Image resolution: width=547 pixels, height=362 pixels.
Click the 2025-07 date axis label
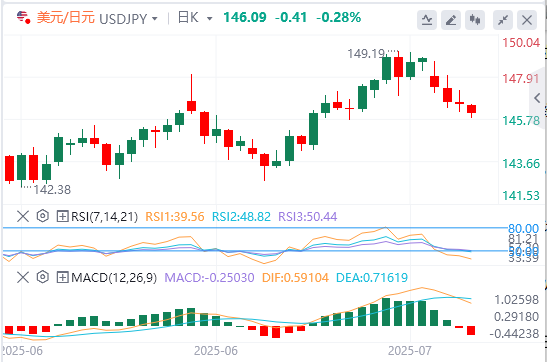(410, 350)
